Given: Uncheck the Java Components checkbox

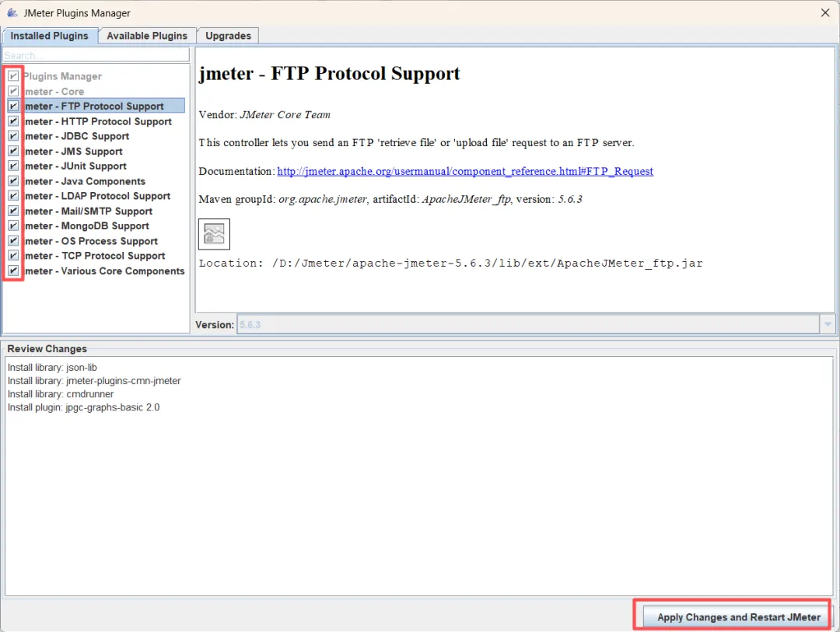Looking at the screenshot, I should click(13, 181).
